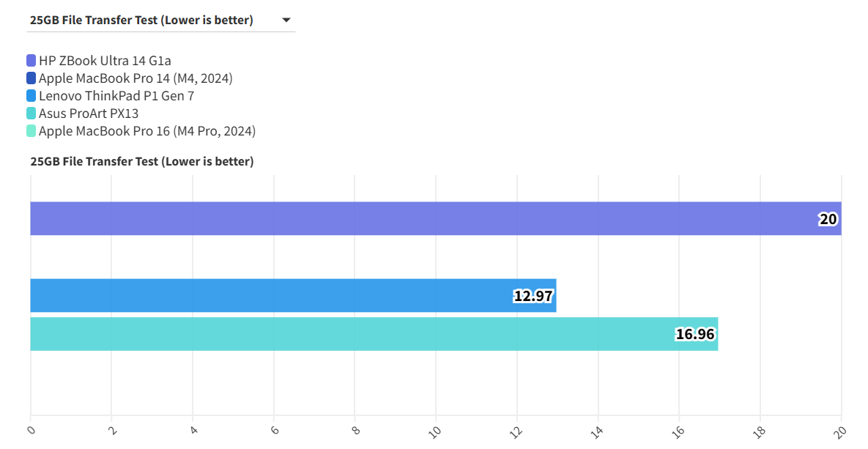The width and height of the screenshot is (868, 449).
Task: Hide the Asus ProArt PX13 series label
Action: click(x=89, y=114)
